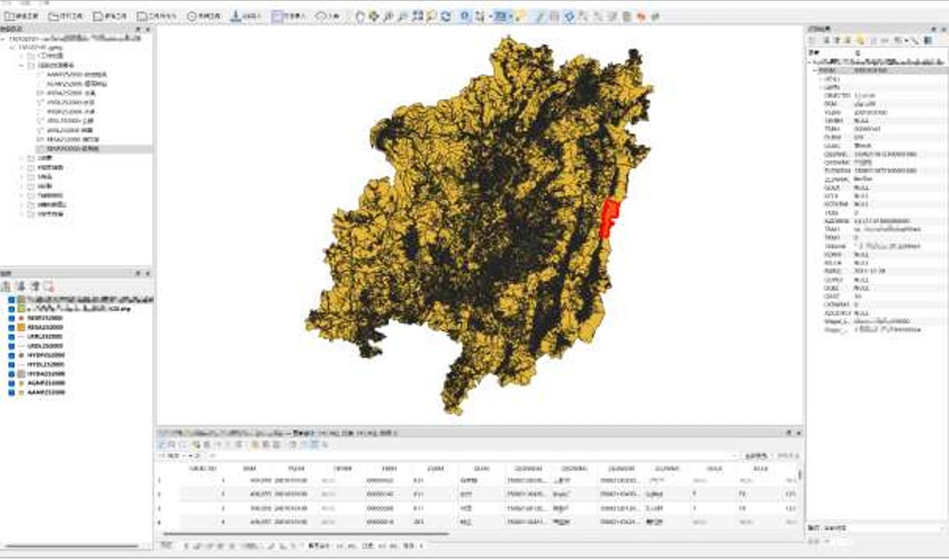Select the AANP252000 layer name
Image resolution: width=949 pixels, height=560 pixels.
click(x=46, y=393)
